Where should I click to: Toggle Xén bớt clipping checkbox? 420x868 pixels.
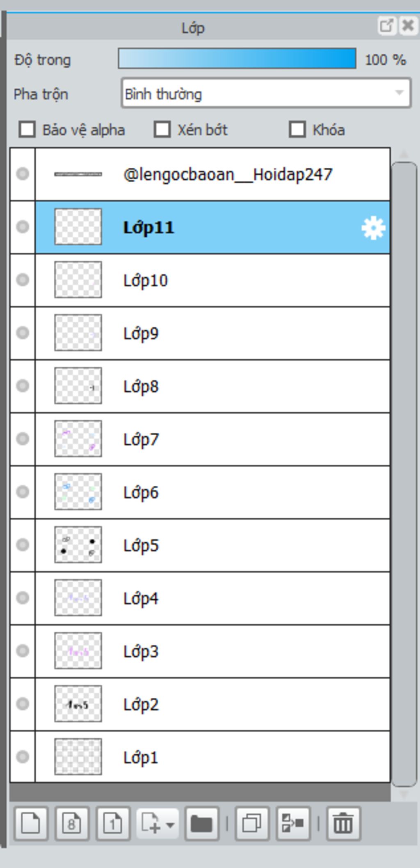(x=162, y=130)
